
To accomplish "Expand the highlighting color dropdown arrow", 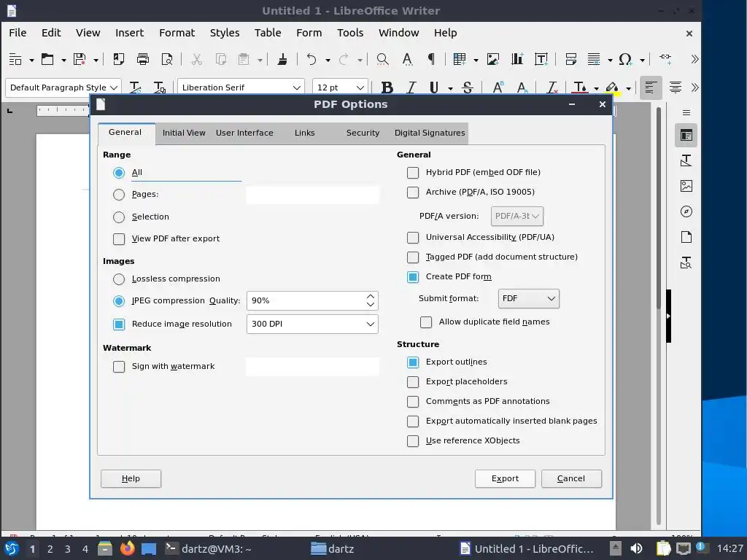I will 628,88.
